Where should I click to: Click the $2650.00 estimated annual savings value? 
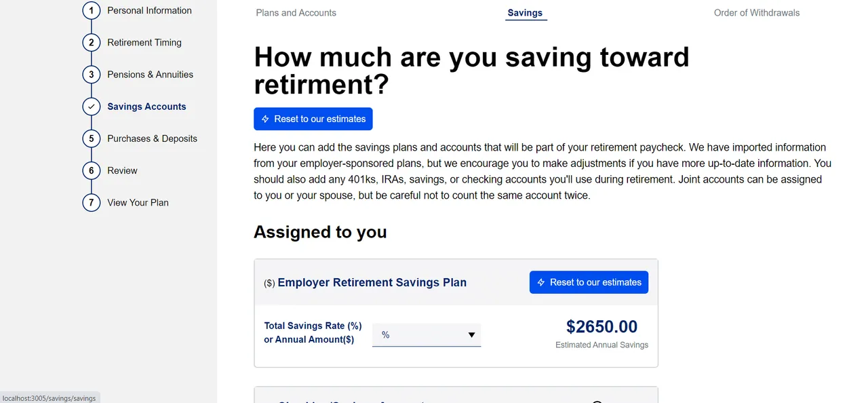click(x=601, y=326)
